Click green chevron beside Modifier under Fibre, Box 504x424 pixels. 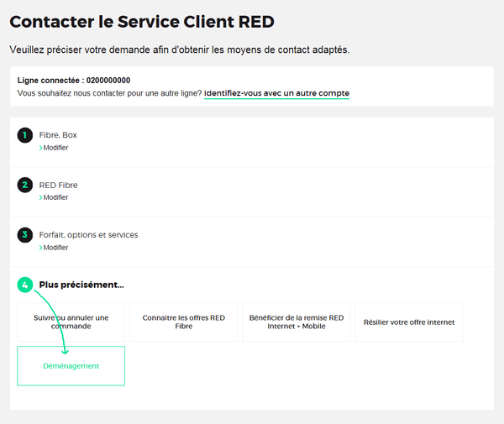click(x=41, y=148)
